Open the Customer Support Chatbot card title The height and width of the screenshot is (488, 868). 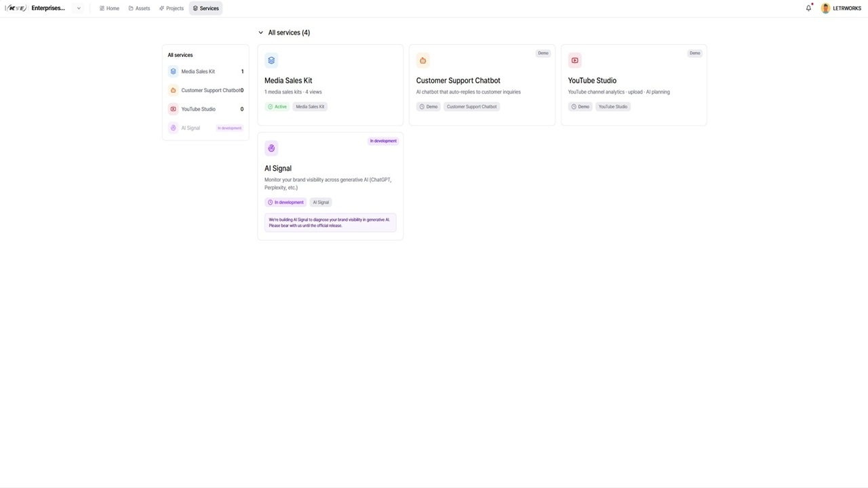pyautogui.click(x=458, y=81)
